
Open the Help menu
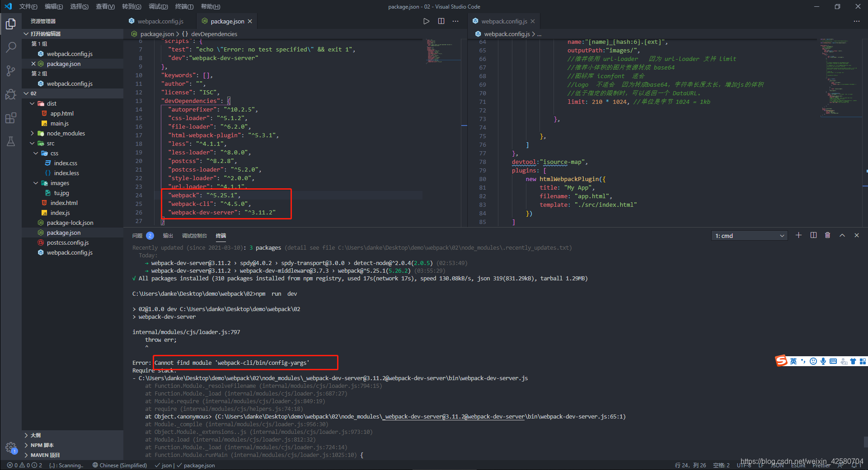211,6
